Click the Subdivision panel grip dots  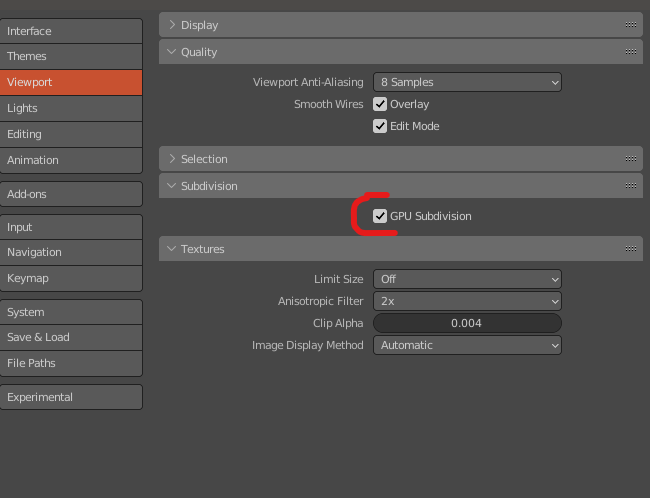(631, 186)
